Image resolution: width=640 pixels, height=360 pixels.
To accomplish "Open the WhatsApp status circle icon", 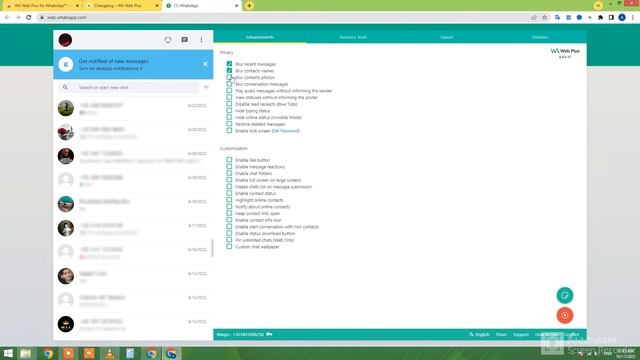I will coord(168,40).
